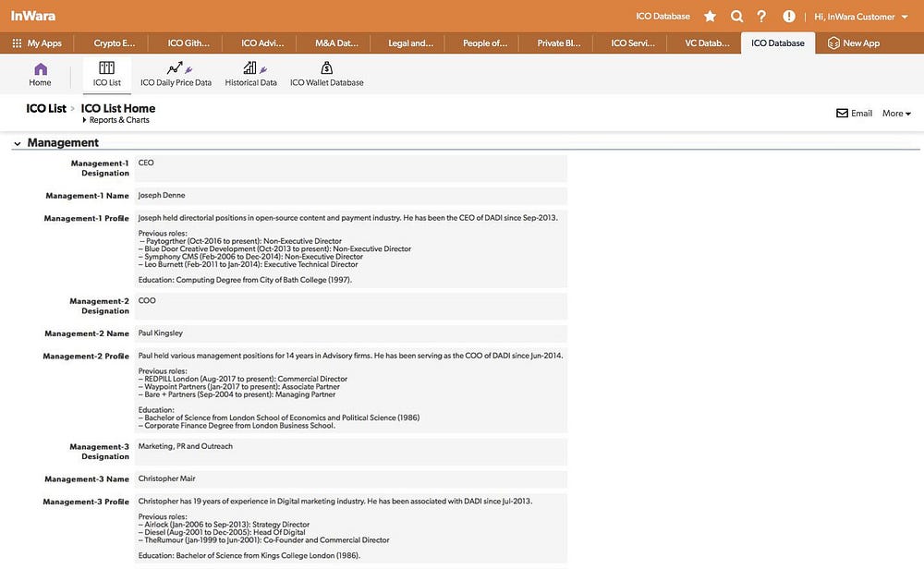The width and height of the screenshot is (924, 569).
Task: Open the exclamation alerts icon
Action: (789, 17)
